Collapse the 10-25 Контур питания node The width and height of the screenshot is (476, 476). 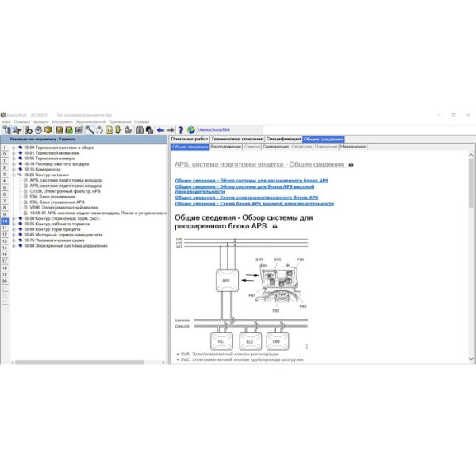(13, 175)
